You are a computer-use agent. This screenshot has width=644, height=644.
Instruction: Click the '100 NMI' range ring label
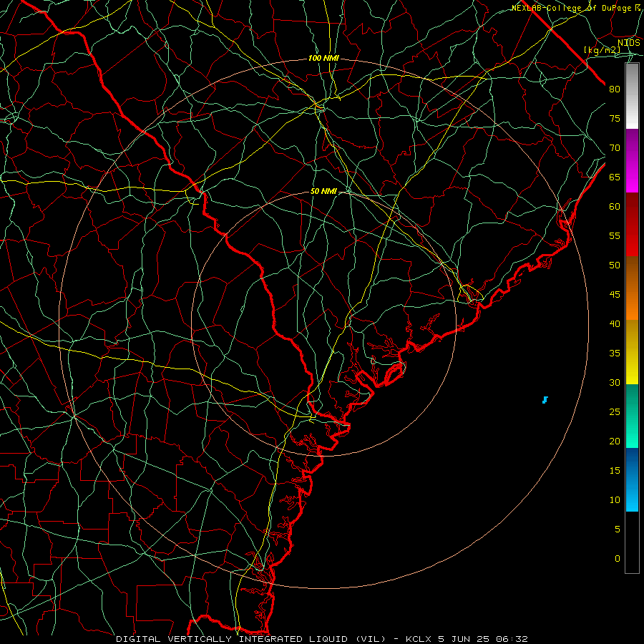pyautogui.click(x=323, y=59)
